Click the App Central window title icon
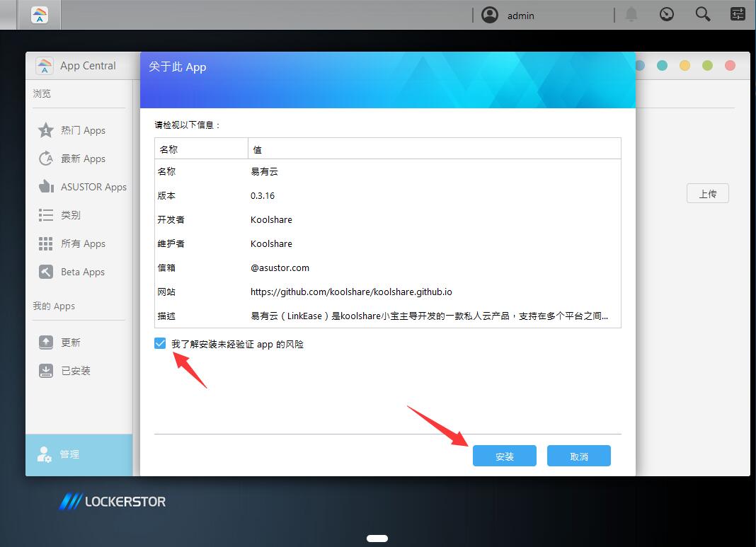756x547 pixels. coord(45,66)
